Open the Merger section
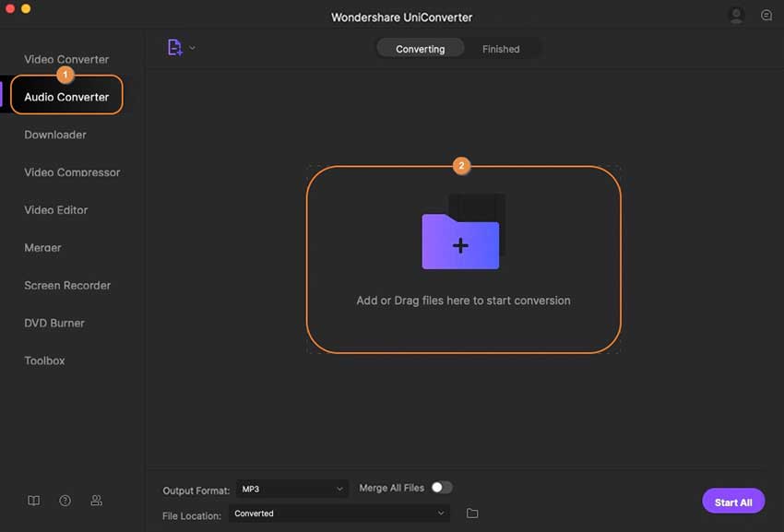Screen dimensions: 784x532 (x=42, y=247)
